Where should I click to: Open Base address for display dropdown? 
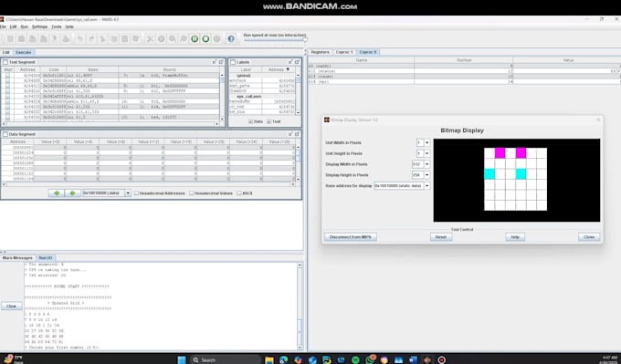[427, 185]
